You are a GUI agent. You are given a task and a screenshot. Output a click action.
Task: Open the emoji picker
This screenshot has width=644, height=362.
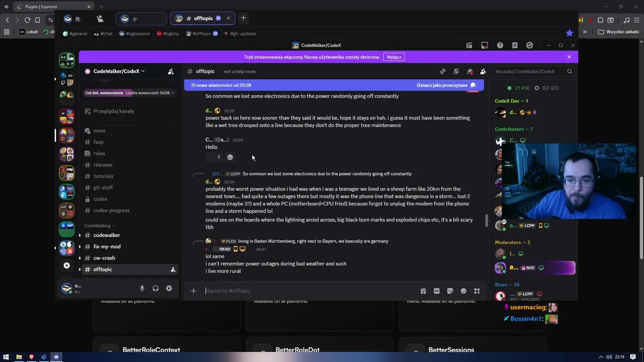point(463,291)
